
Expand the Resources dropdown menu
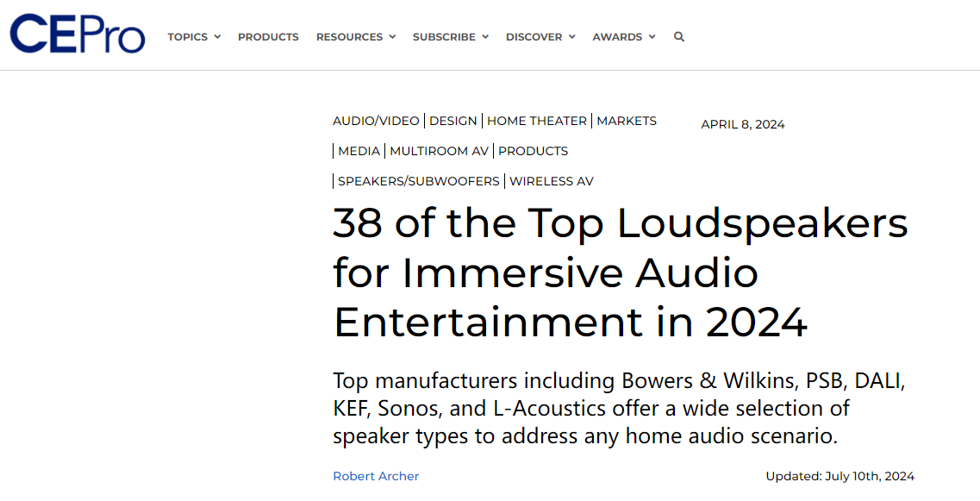point(355,37)
